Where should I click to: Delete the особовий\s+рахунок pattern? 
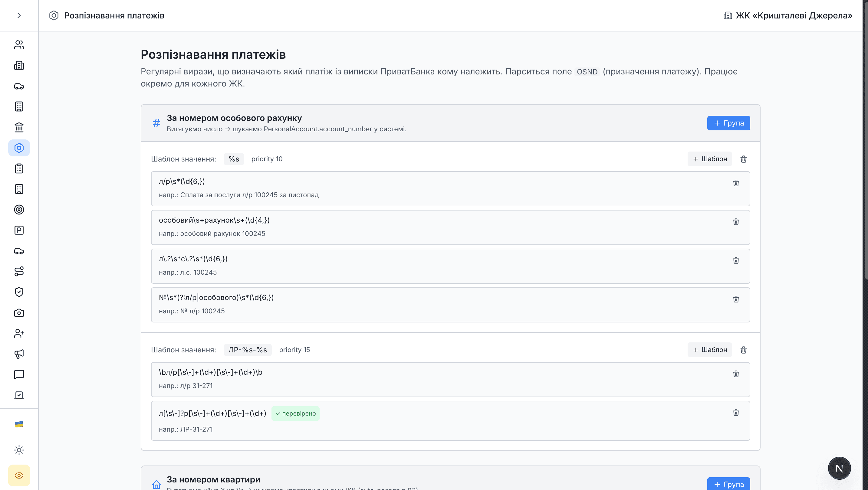click(736, 222)
